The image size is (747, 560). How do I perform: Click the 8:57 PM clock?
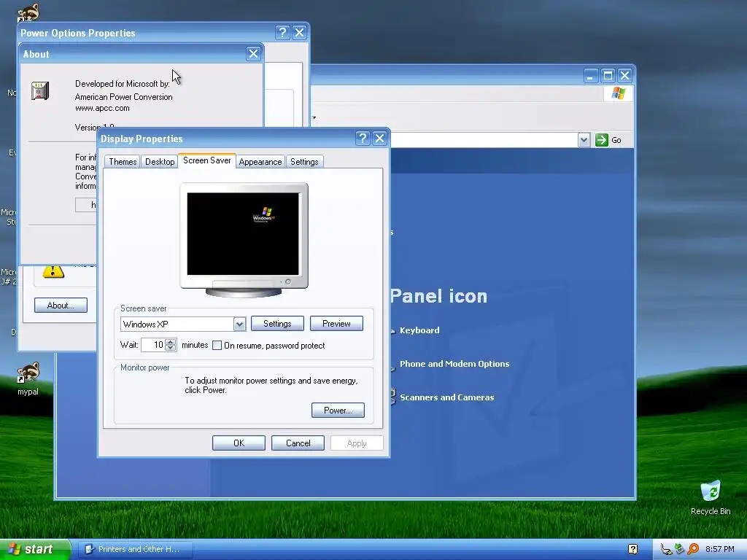tap(720, 550)
